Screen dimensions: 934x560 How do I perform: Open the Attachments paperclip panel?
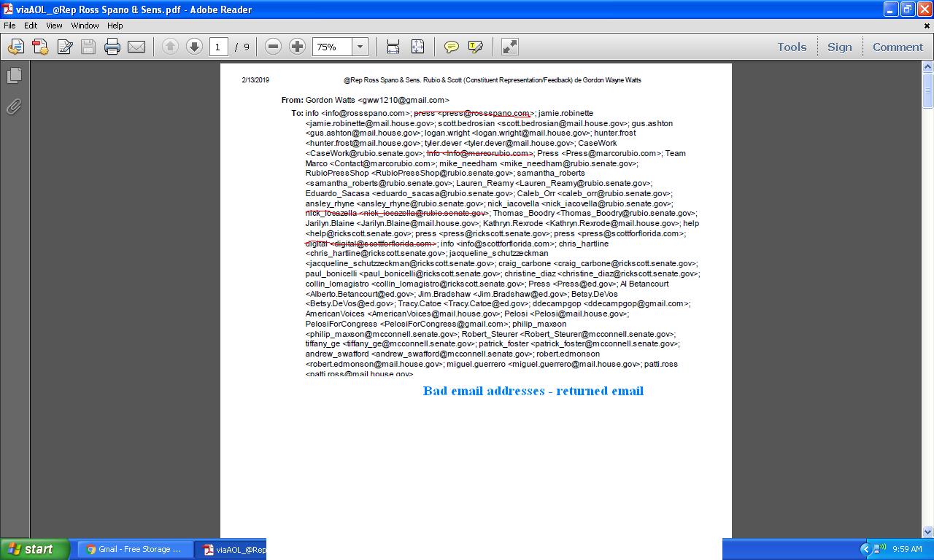pos(14,106)
